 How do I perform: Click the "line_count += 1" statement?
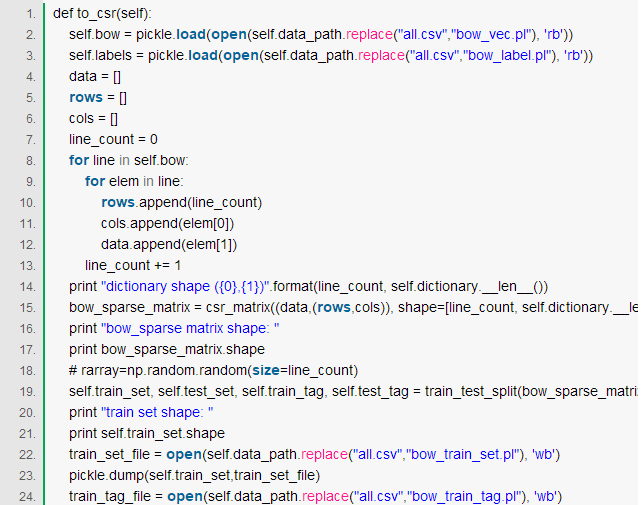133,265
